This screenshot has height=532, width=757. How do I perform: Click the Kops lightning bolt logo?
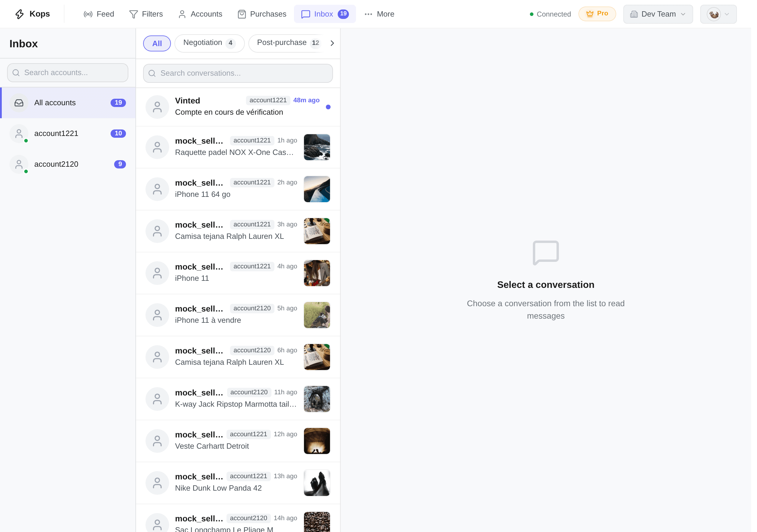click(20, 14)
